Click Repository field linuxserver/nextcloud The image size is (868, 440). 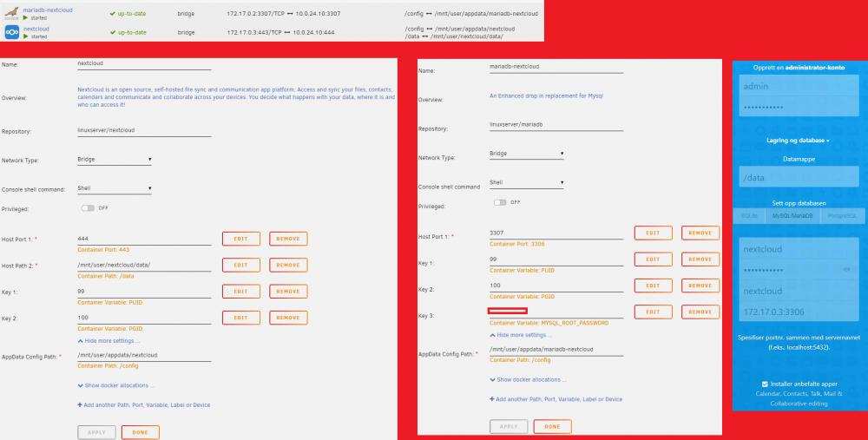(x=144, y=131)
